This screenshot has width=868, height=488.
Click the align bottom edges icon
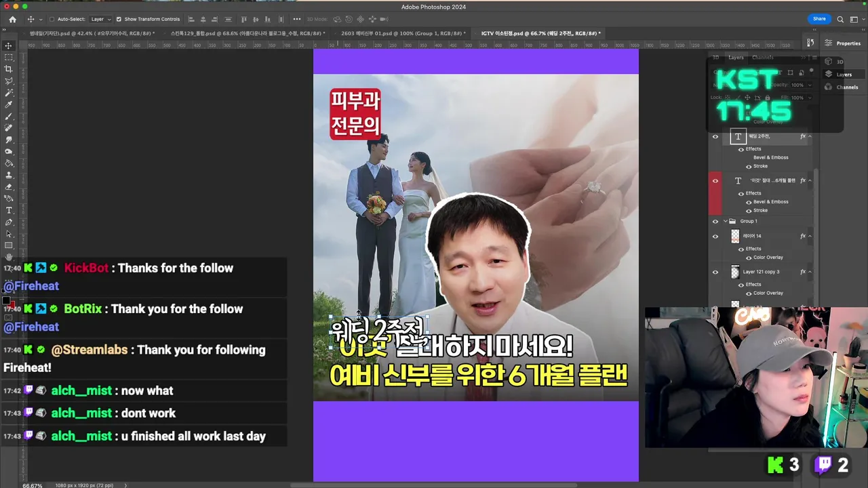point(268,19)
